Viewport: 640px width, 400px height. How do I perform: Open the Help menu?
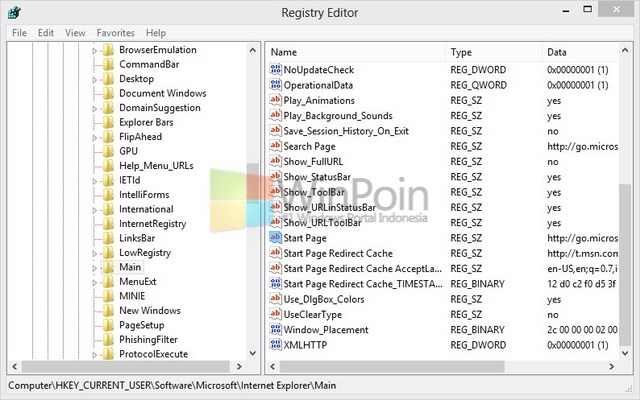click(156, 33)
